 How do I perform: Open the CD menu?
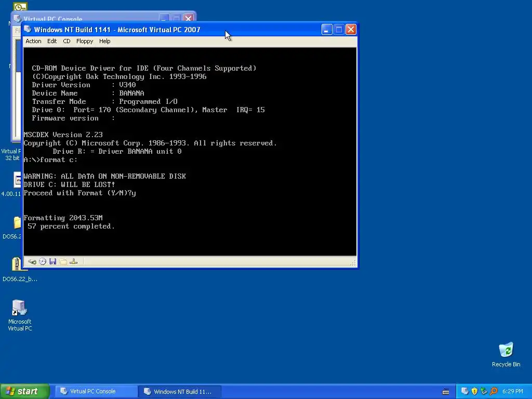(66, 41)
